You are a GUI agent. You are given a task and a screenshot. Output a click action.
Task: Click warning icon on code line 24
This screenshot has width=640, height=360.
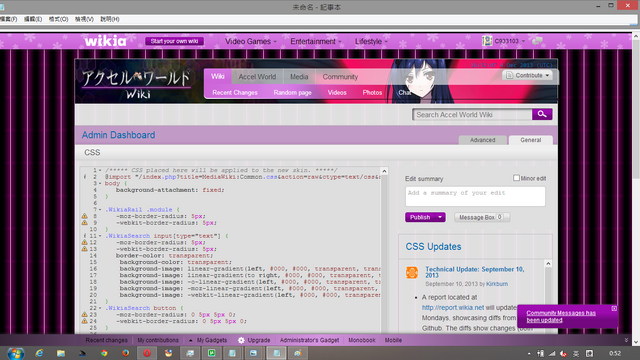click(84, 321)
